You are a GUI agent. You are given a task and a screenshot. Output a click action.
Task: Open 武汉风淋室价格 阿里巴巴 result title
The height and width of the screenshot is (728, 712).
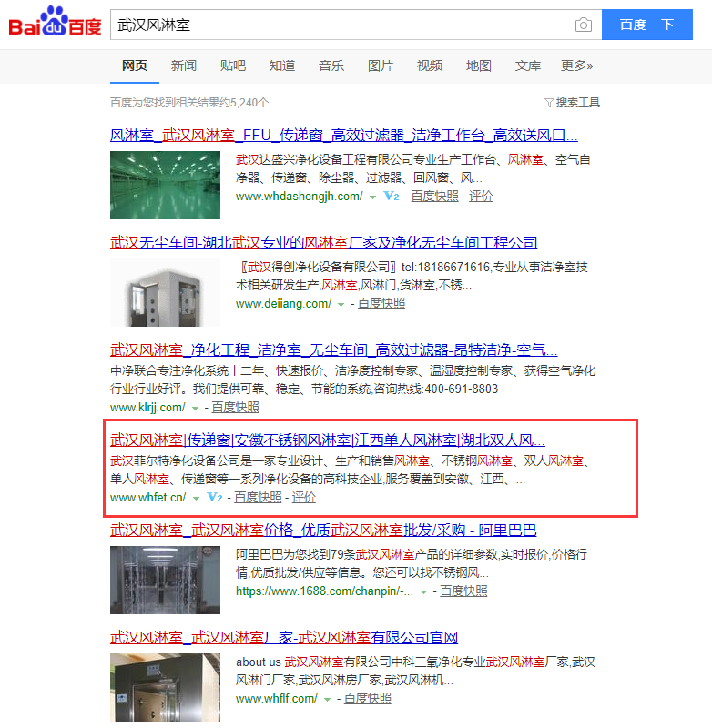point(323,531)
